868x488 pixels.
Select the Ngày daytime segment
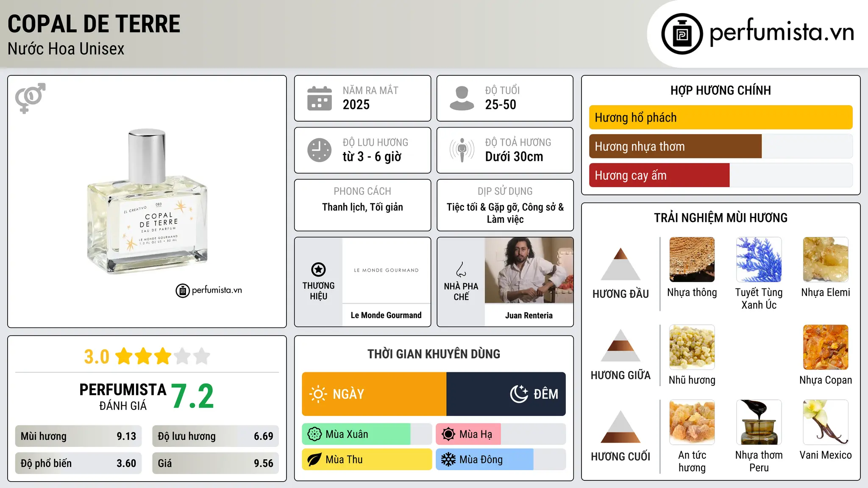(x=374, y=394)
